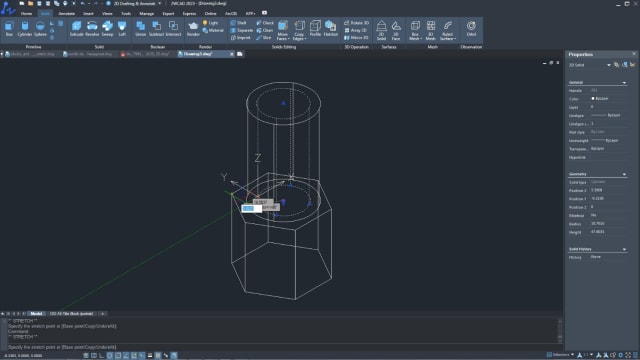
Task: Activate the Sweep solid tool
Action: pyautogui.click(x=107, y=29)
